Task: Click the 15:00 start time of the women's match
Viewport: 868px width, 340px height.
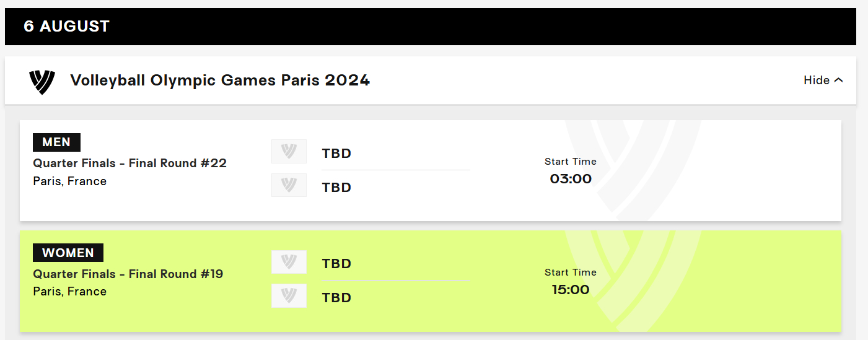Action: click(571, 289)
